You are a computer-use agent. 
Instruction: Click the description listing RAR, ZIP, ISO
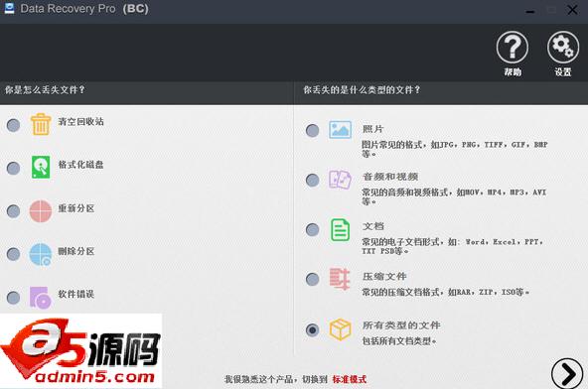click(446, 292)
